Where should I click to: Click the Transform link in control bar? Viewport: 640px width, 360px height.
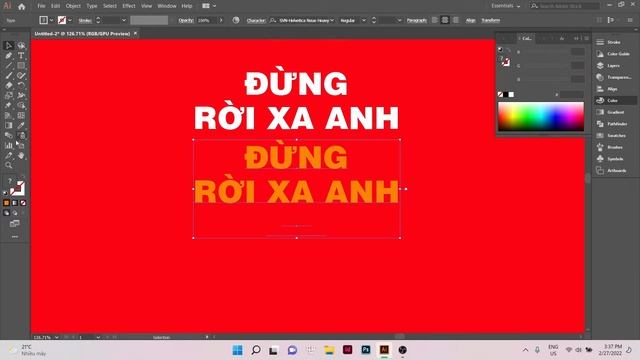click(x=491, y=20)
